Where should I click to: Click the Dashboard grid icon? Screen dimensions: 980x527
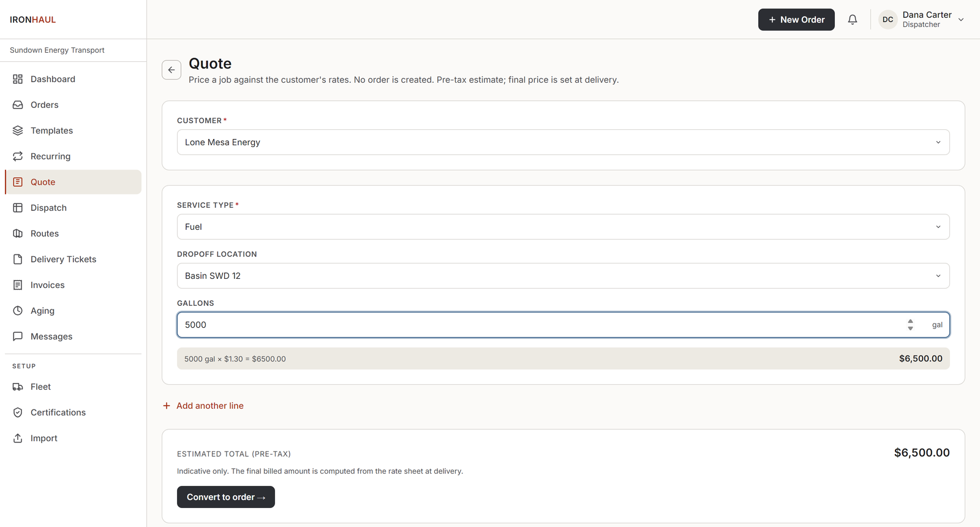pos(18,79)
